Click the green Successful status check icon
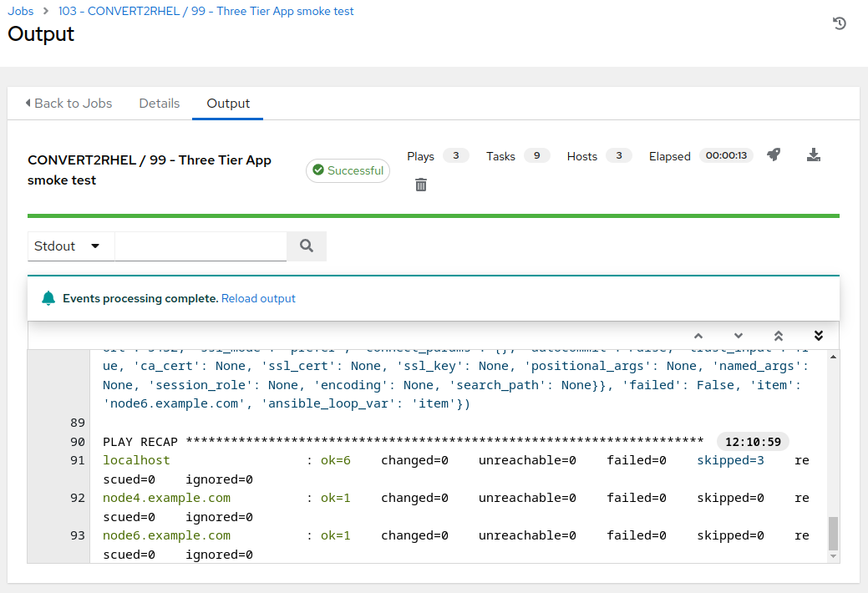Image resolution: width=868 pixels, height=593 pixels. click(317, 170)
